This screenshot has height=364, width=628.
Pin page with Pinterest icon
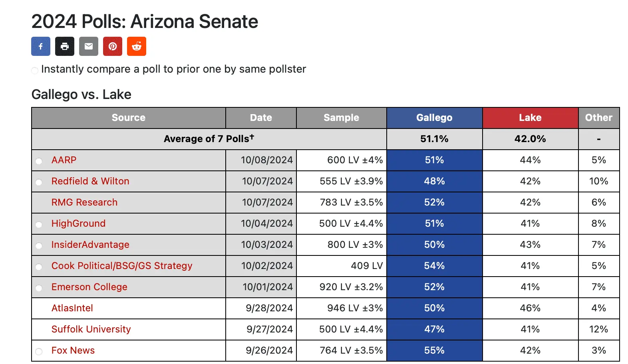pyautogui.click(x=113, y=46)
